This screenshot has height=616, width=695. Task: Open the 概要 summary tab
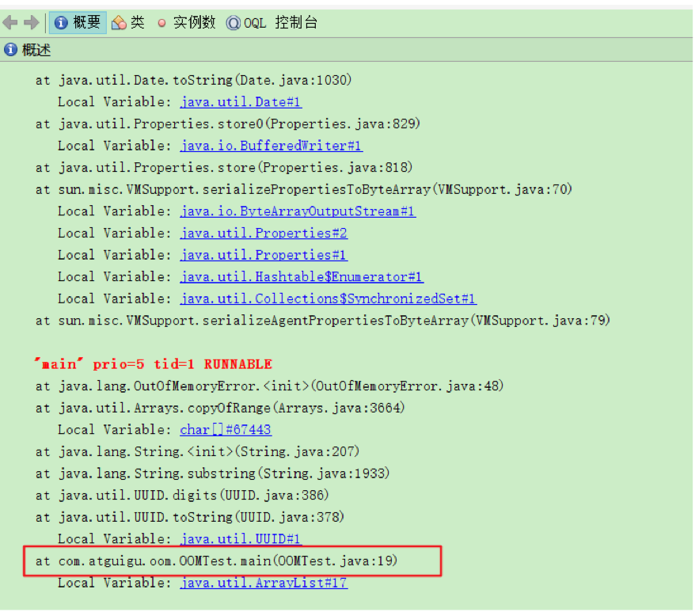click(x=78, y=23)
